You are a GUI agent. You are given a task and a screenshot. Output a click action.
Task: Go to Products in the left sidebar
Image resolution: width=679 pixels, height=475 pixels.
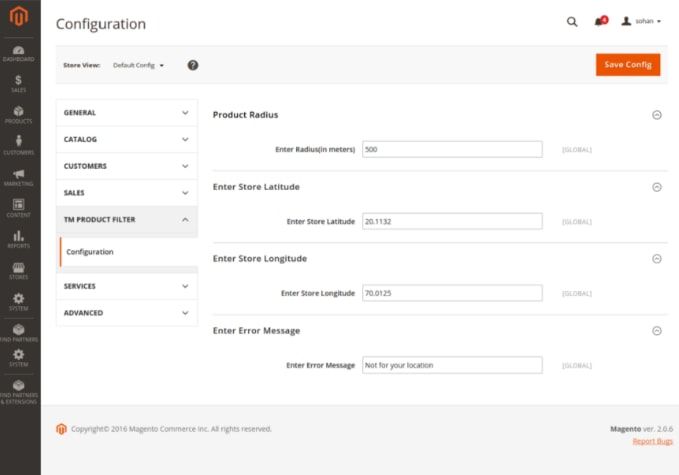[19, 113]
